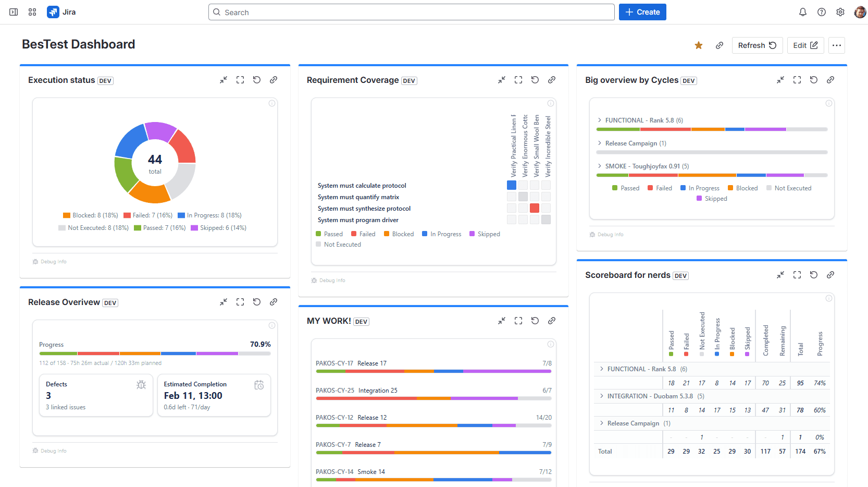Click the info icon in Scoreboard for nerds
The width and height of the screenshot is (868, 487).
tap(829, 298)
